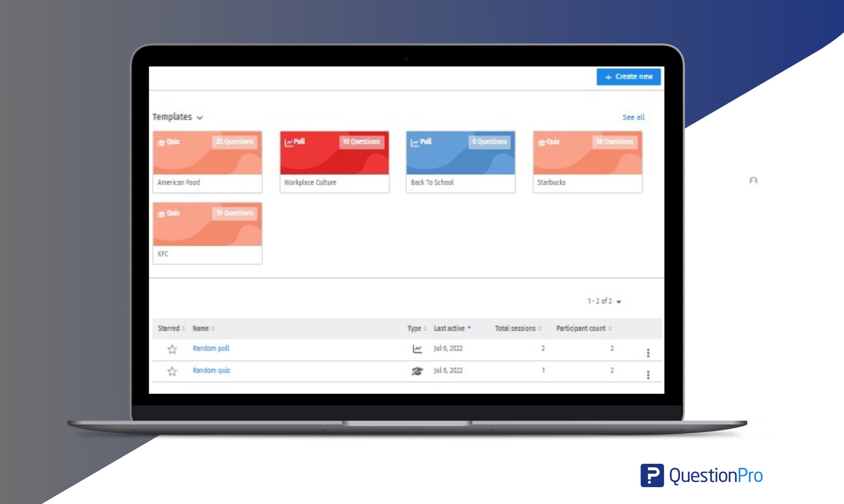The width and height of the screenshot is (844, 504).
Task: Select the American Food quiz template
Action: pyautogui.click(x=207, y=159)
